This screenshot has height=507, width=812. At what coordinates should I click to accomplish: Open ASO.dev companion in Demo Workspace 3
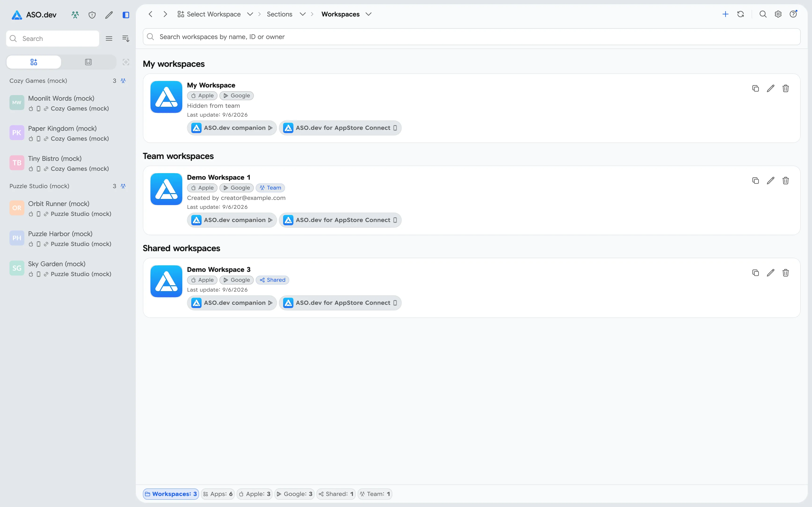[x=232, y=303]
